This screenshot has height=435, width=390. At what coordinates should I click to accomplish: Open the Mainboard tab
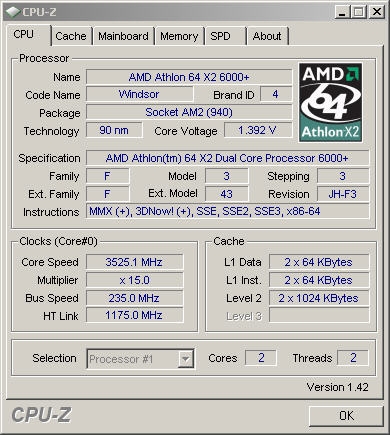[x=123, y=36]
